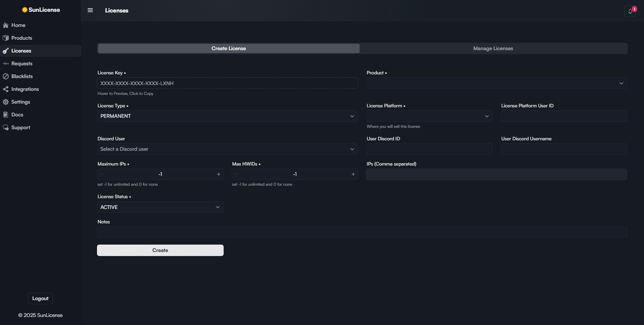
Task: Click the Blacklists ban icon
Action: click(x=5, y=76)
